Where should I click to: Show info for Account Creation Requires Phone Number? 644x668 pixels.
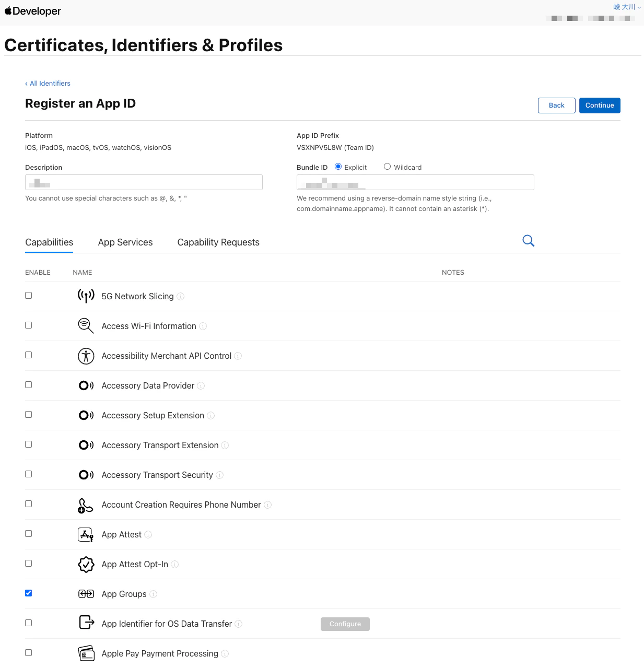268,505
